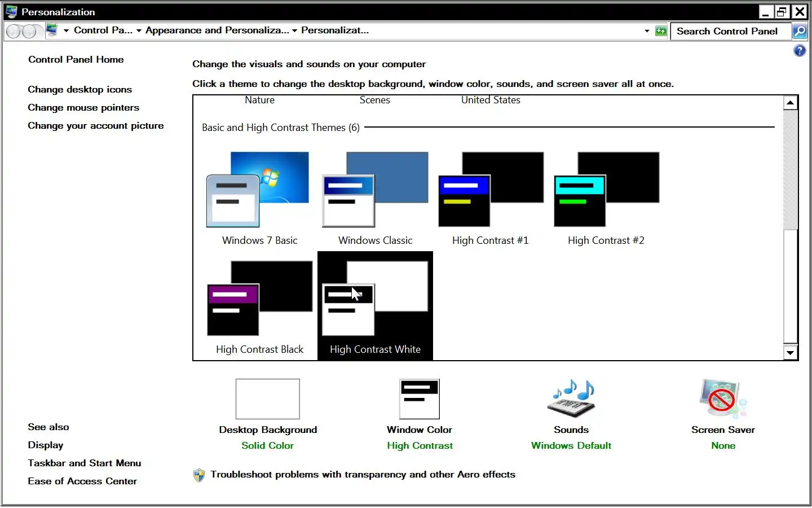Click the theme list scroll down arrow
Image resolution: width=812 pixels, height=508 pixels.
pos(791,353)
